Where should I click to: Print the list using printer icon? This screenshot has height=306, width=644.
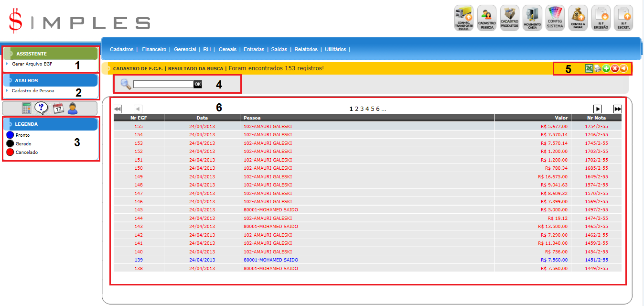point(598,69)
